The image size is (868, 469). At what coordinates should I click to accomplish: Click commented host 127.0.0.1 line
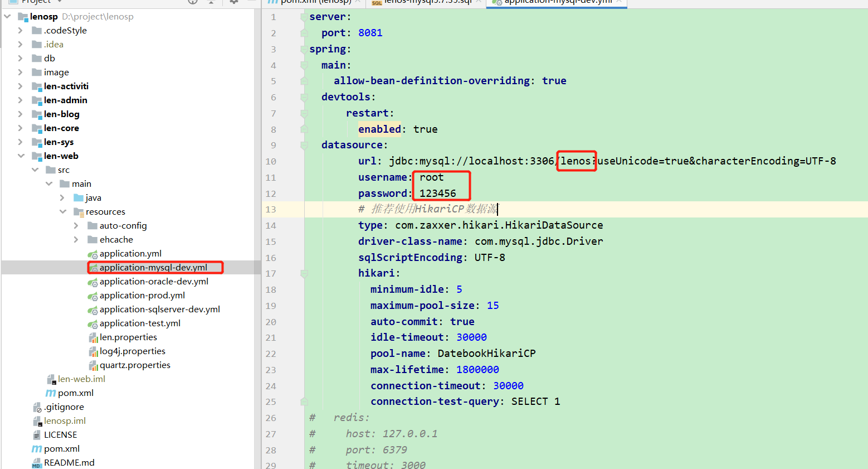tap(373, 434)
